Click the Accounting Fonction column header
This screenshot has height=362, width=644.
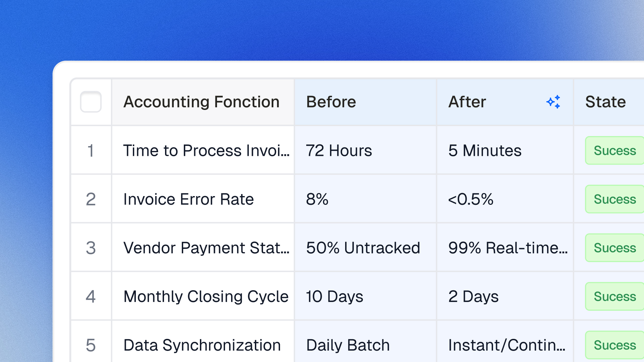201,102
